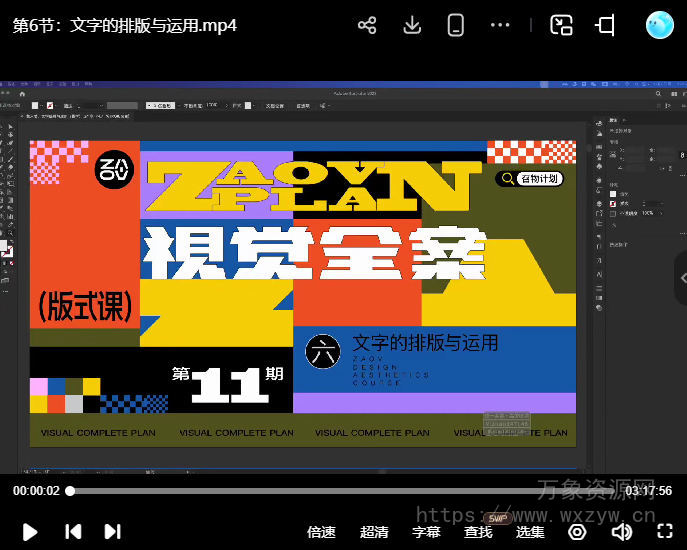
Task: Click the crop screenshot icon
Action: click(606, 26)
